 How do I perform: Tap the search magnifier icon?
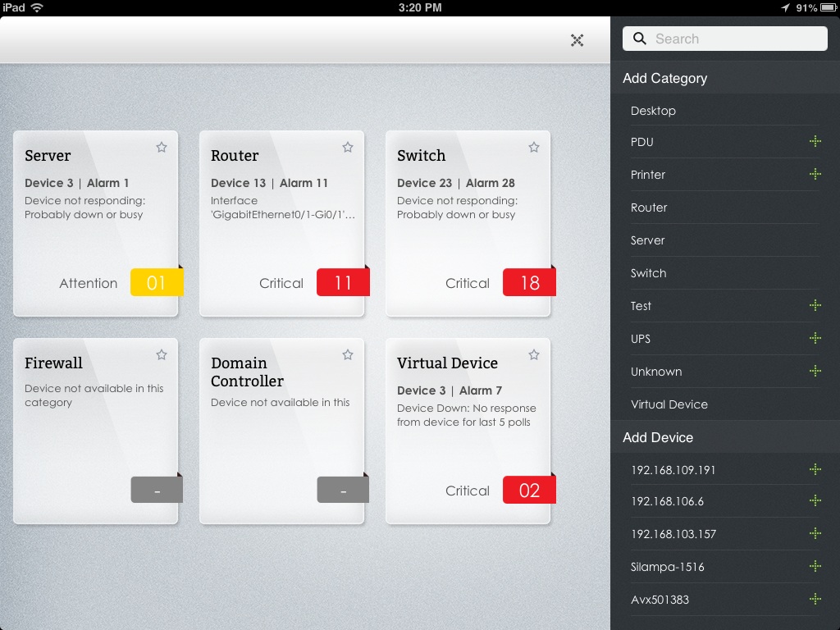point(639,39)
